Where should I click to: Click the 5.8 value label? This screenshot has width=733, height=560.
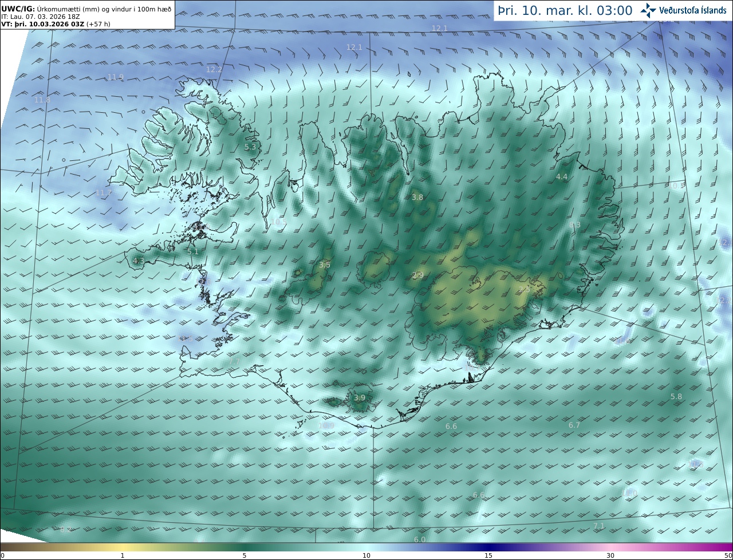676,396
